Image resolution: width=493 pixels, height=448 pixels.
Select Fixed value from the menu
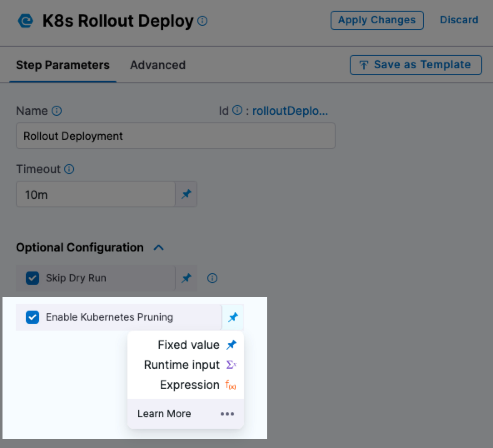[189, 345]
